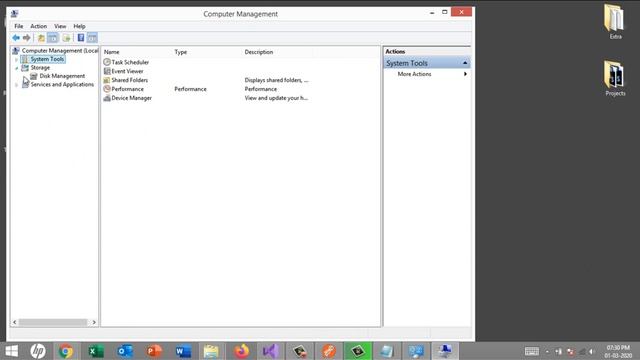Image resolution: width=640 pixels, height=360 pixels.
Task: Click 'Displays shared folders, ...' description cell
Action: (276, 80)
